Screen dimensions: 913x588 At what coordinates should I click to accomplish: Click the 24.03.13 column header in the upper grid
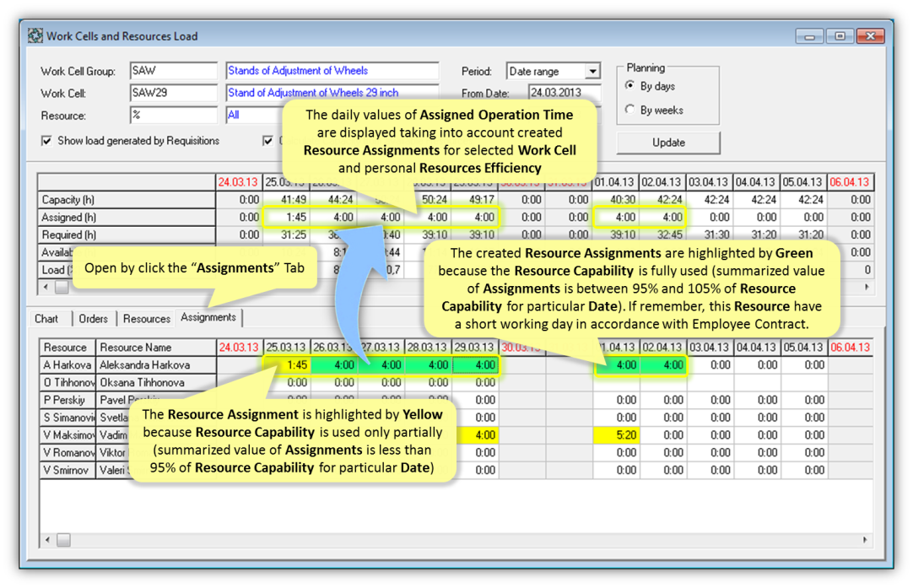point(240,182)
